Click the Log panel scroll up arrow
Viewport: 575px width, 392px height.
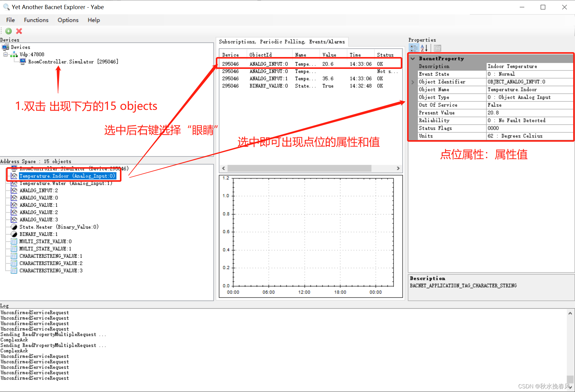click(x=570, y=313)
